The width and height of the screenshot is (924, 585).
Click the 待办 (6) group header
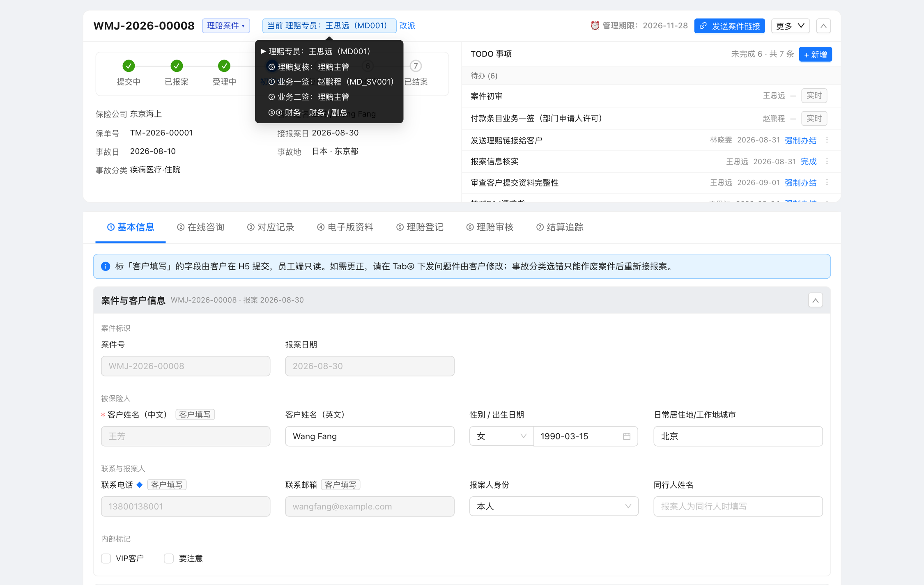pos(651,76)
